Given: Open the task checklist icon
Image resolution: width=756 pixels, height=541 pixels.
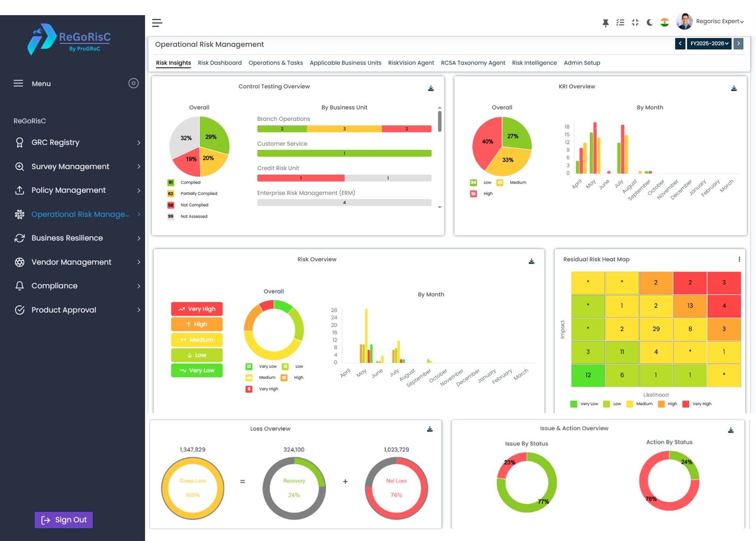Looking at the screenshot, I should (620, 23).
